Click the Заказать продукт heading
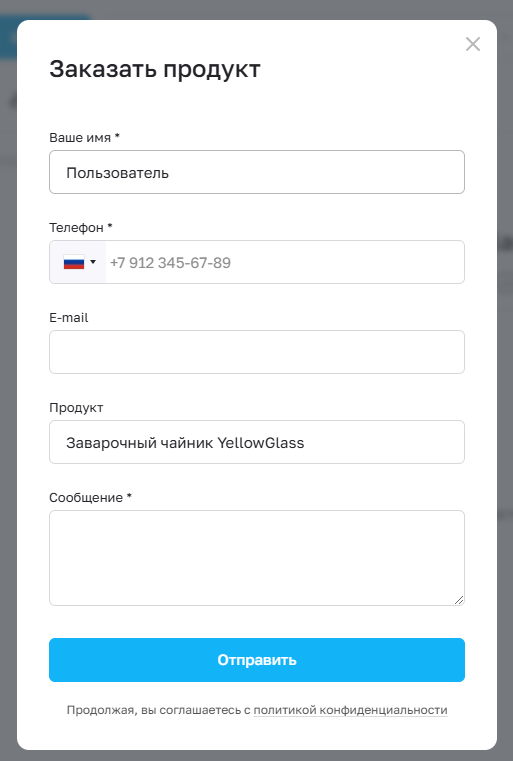 click(x=155, y=69)
